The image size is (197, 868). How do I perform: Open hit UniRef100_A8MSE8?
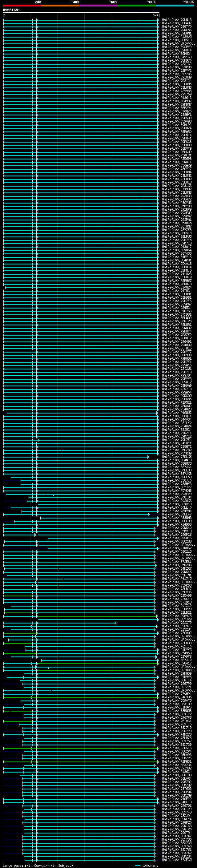click(177, 40)
